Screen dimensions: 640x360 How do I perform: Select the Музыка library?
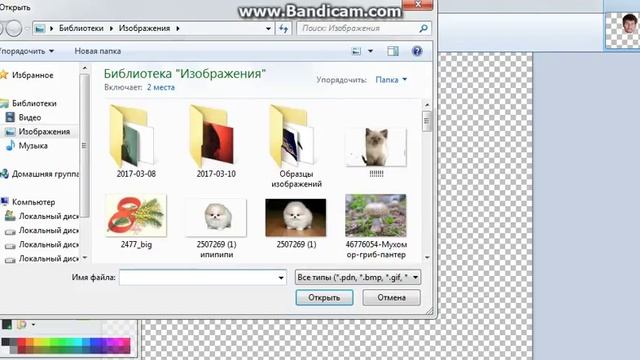[x=33, y=146]
